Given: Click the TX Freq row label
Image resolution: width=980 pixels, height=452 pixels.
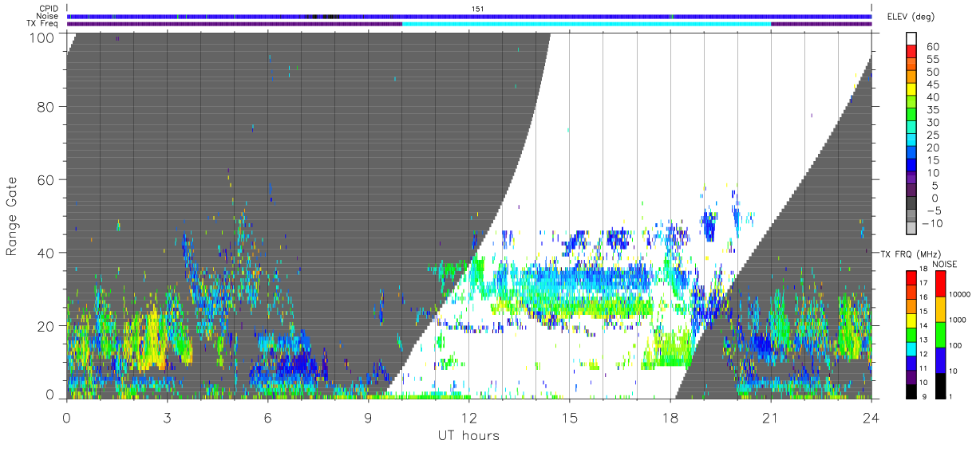Looking at the screenshot, I should 43,24.
